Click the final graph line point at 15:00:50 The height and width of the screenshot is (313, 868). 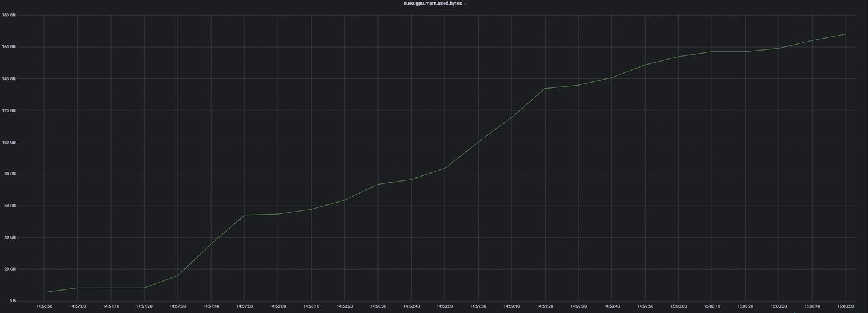click(x=845, y=34)
